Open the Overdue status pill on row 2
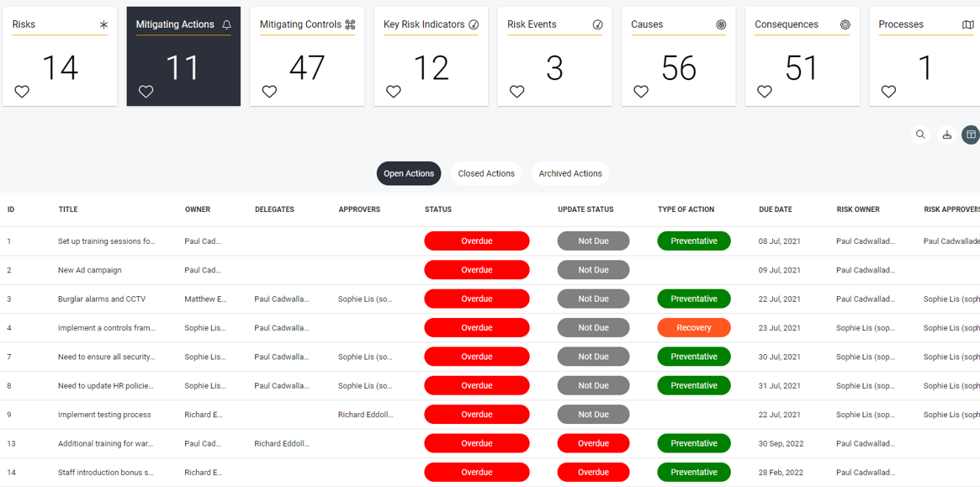This screenshot has height=487, width=980. 477,269
